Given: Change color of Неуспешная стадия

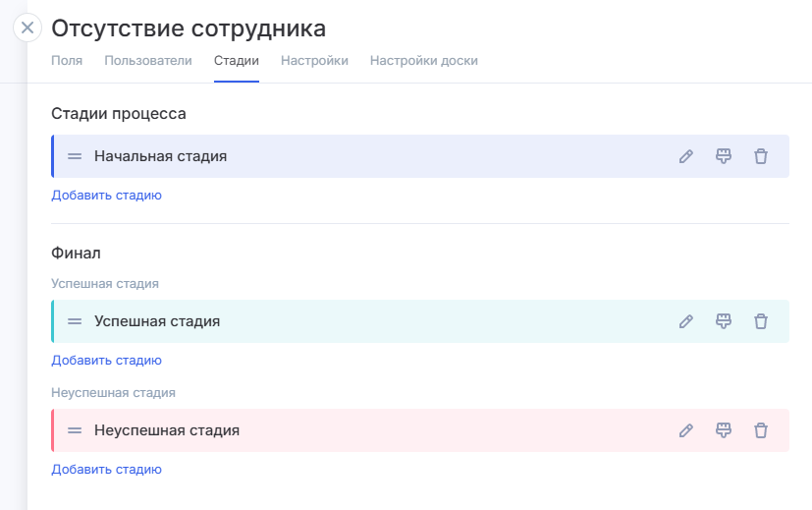Looking at the screenshot, I should click(x=724, y=430).
